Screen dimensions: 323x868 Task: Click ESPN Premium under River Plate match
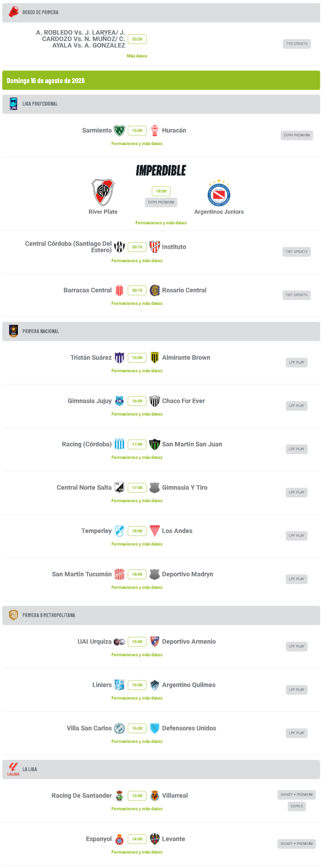click(x=161, y=203)
